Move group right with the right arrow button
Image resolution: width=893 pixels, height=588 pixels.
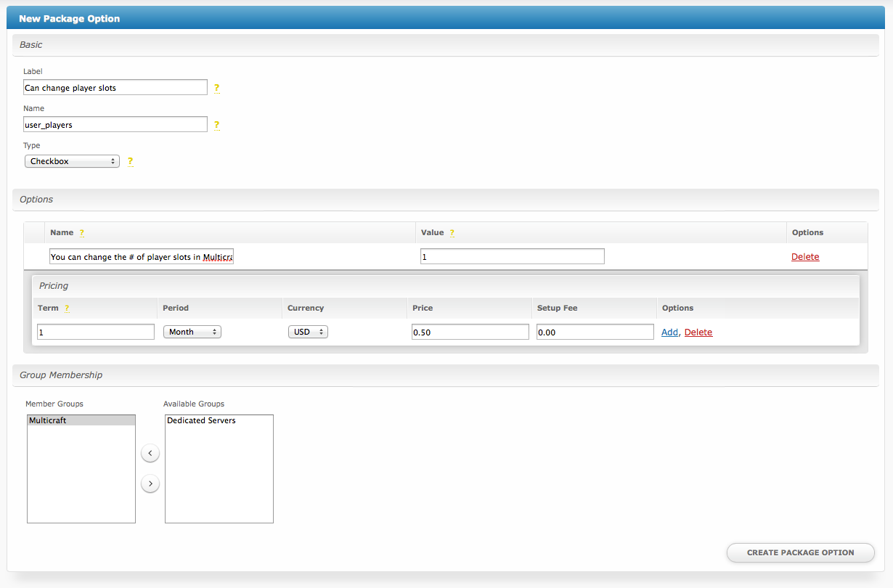point(150,483)
